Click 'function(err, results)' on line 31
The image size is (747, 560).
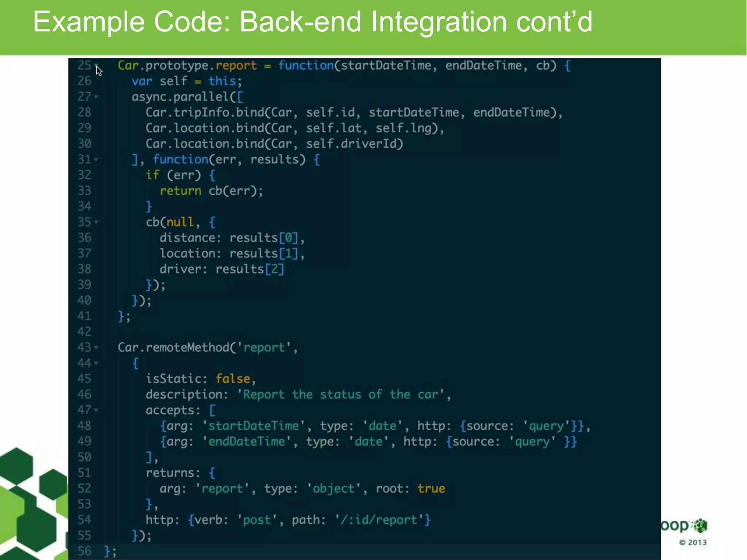click(x=229, y=159)
